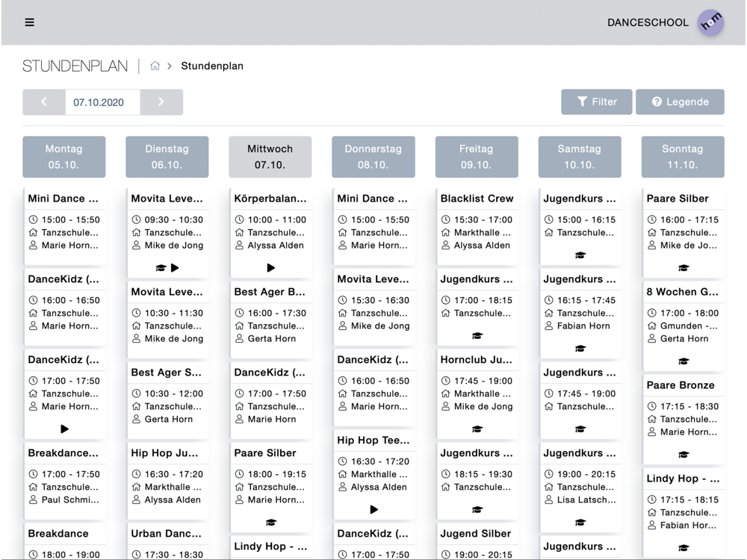Image resolution: width=747 pixels, height=560 pixels.
Task: Click DANCESCHOOL account label
Action: (x=648, y=22)
